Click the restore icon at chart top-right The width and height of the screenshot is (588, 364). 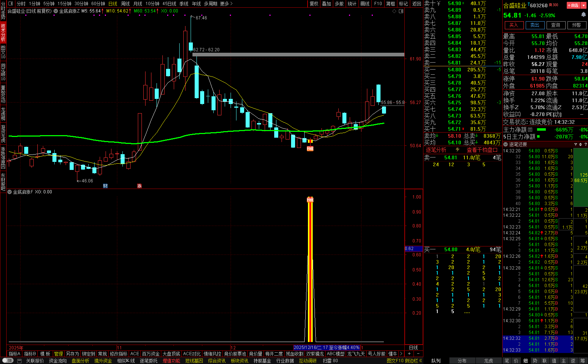point(401,11)
